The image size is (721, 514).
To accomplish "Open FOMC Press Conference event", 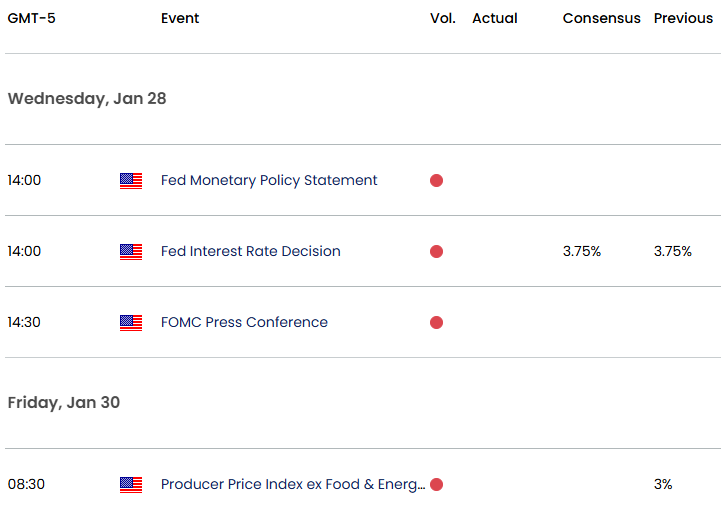I will [244, 323].
